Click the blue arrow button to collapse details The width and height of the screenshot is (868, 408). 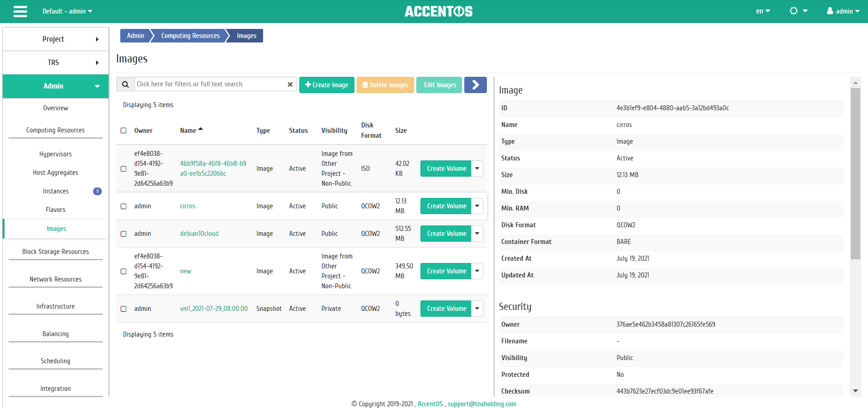(476, 84)
